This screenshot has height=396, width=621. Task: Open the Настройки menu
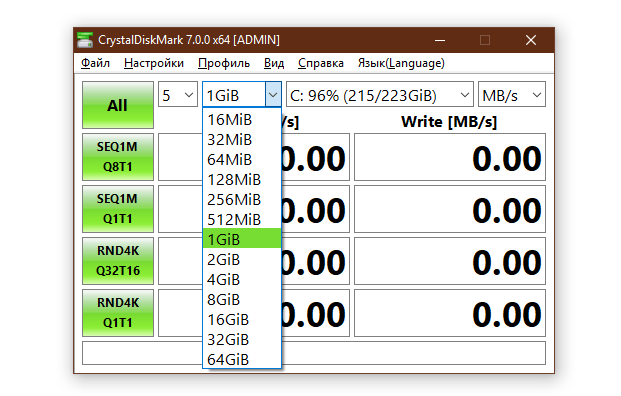154,63
